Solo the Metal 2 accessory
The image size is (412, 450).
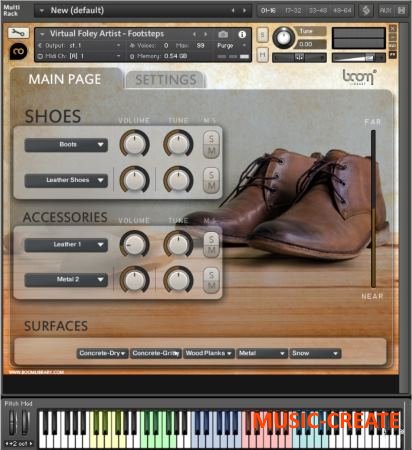pyautogui.click(x=211, y=274)
